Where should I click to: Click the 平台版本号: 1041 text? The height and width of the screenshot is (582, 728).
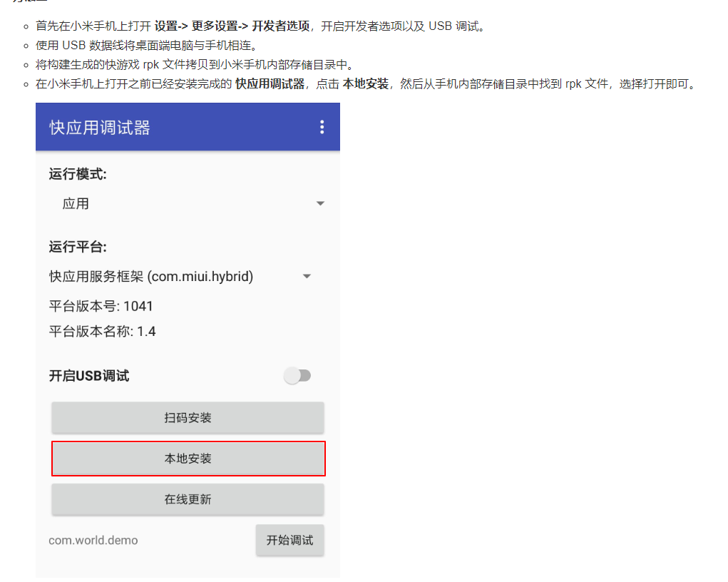pyautogui.click(x=101, y=306)
